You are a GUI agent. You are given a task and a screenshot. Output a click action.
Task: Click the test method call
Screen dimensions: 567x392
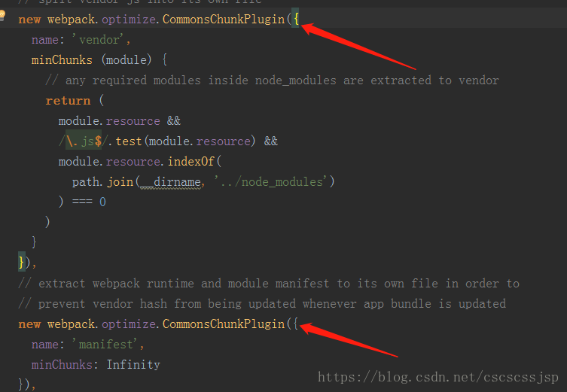[x=129, y=141]
